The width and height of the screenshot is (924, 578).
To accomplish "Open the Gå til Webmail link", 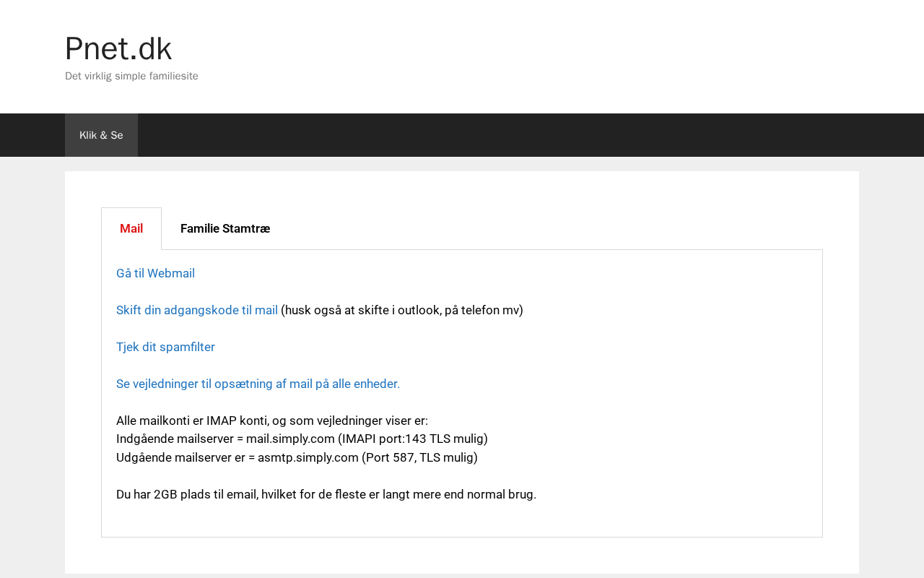I will pos(155,273).
